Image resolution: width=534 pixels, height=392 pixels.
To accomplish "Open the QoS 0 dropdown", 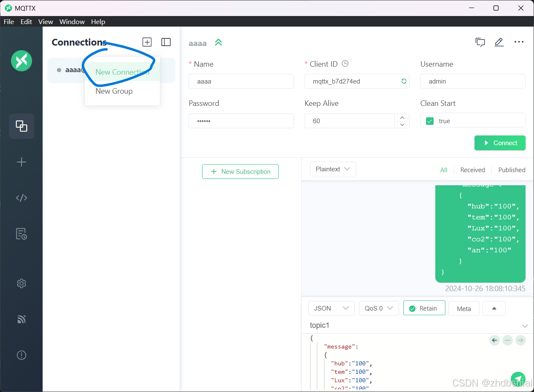I will pyautogui.click(x=379, y=308).
